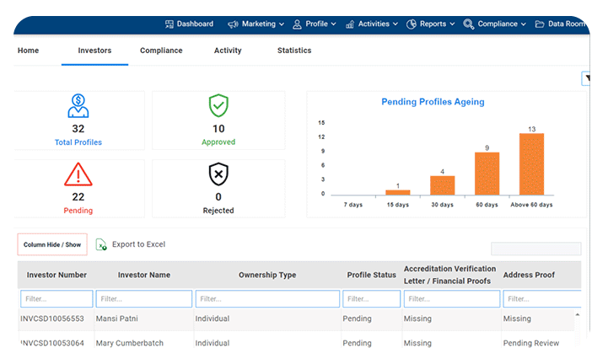The image size is (608, 364).
Task: Click investor number INVCSD10056553
Action: tap(52, 318)
